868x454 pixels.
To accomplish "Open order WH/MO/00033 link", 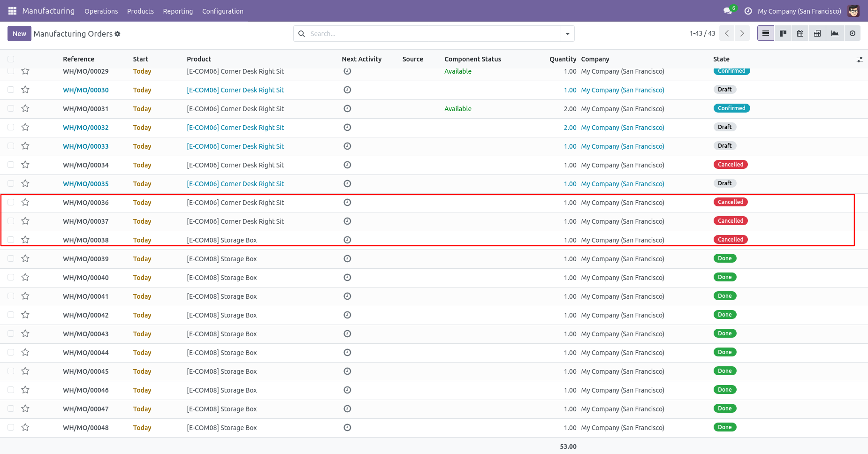I will click(86, 146).
